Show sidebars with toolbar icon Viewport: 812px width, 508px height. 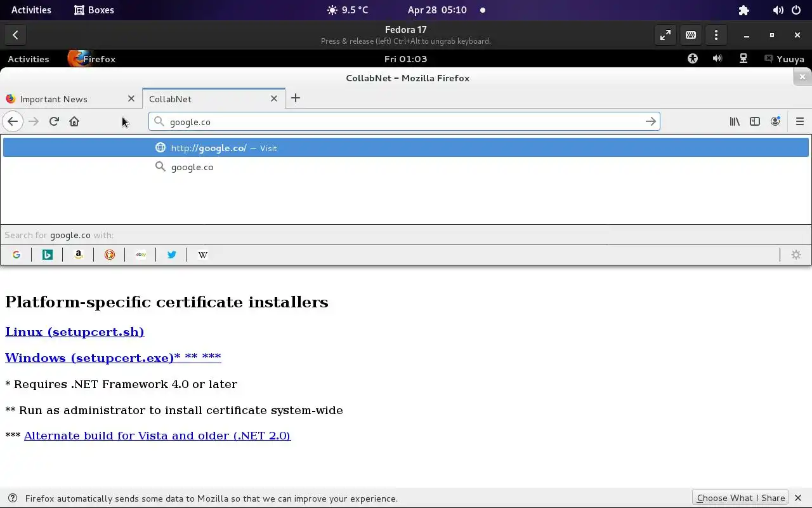(755, 121)
